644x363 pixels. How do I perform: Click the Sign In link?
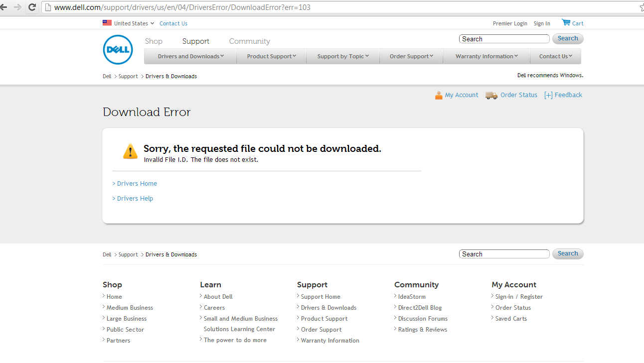542,23
